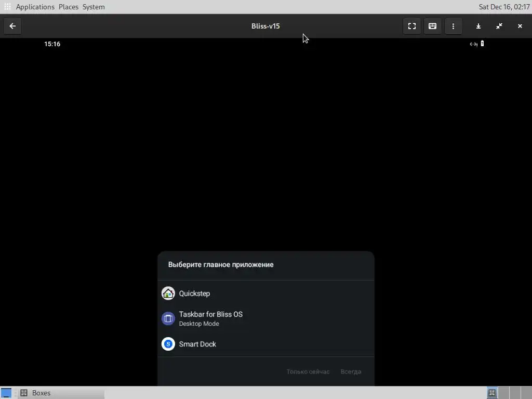Click the Boxes taskbar entry
Viewport: 532px width, 399px height.
click(61, 393)
